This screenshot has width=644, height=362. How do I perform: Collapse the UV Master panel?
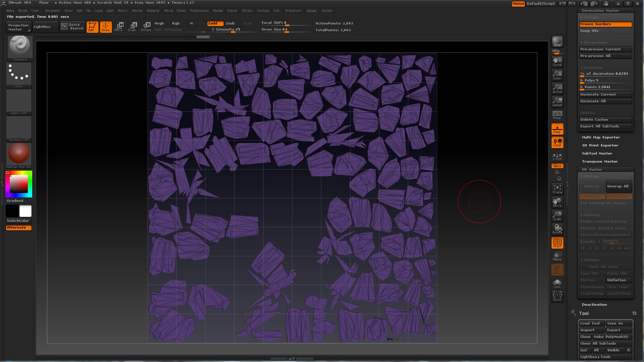click(x=592, y=169)
